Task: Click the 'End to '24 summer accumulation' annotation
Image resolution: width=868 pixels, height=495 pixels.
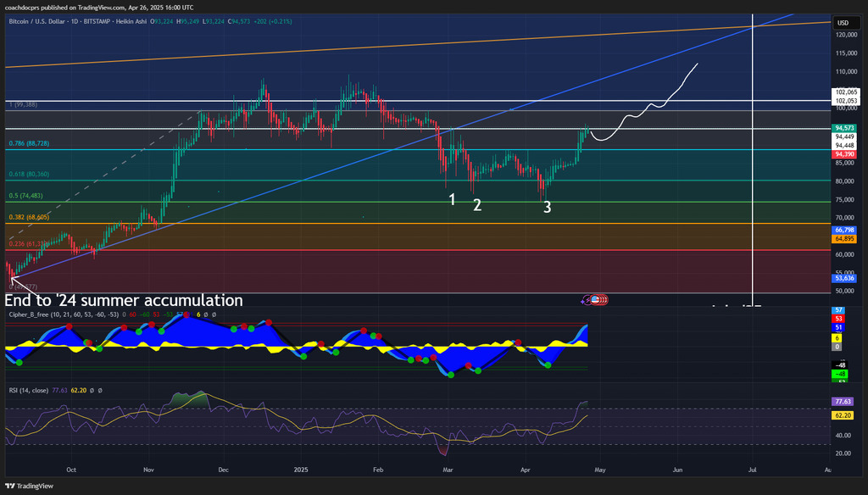Action: 124,301
